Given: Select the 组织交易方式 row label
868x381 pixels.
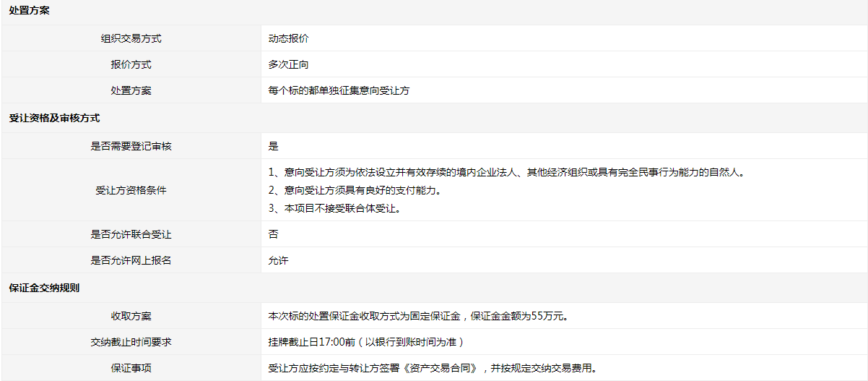Looking at the screenshot, I should [x=131, y=38].
